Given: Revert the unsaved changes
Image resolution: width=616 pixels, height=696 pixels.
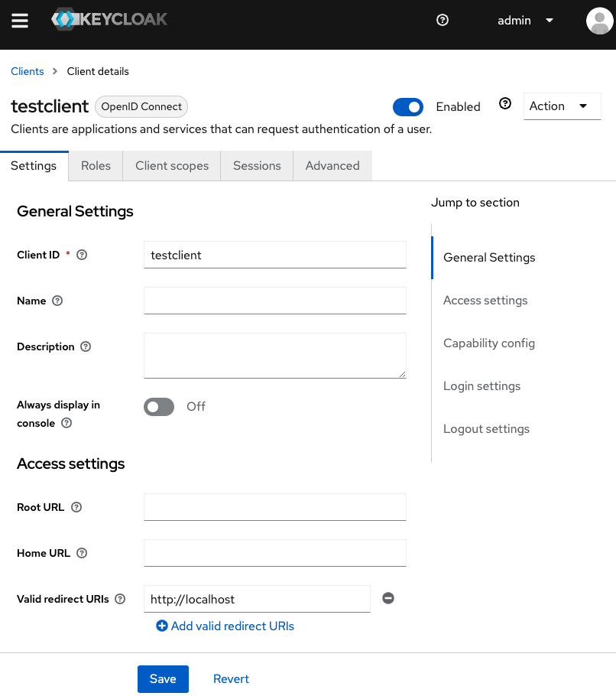Looking at the screenshot, I should point(231,678).
